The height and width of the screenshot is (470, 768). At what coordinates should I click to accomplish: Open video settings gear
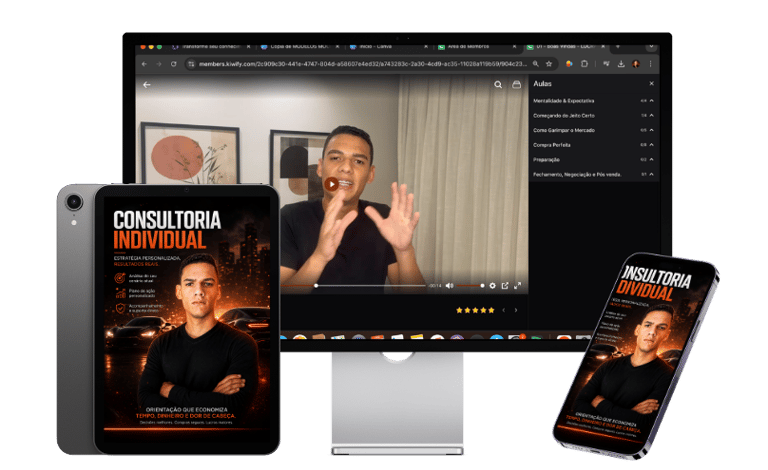(x=492, y=285)
